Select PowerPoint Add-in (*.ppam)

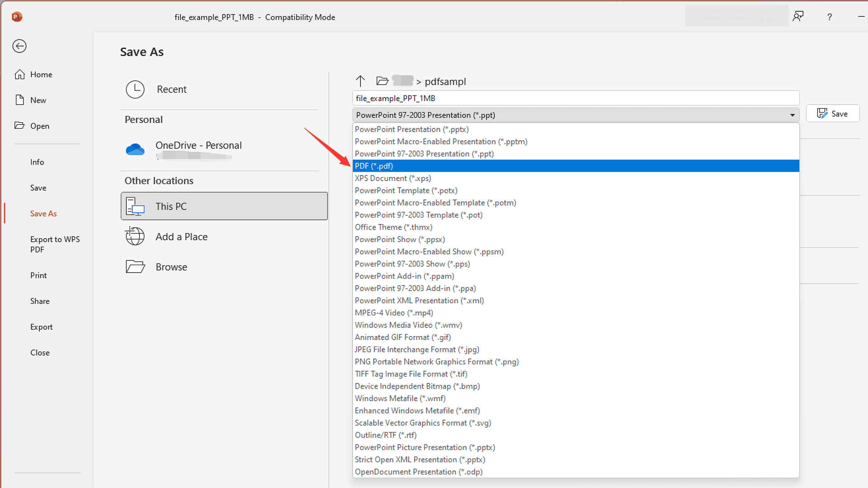pyautogui.click(x=576, y=276)
